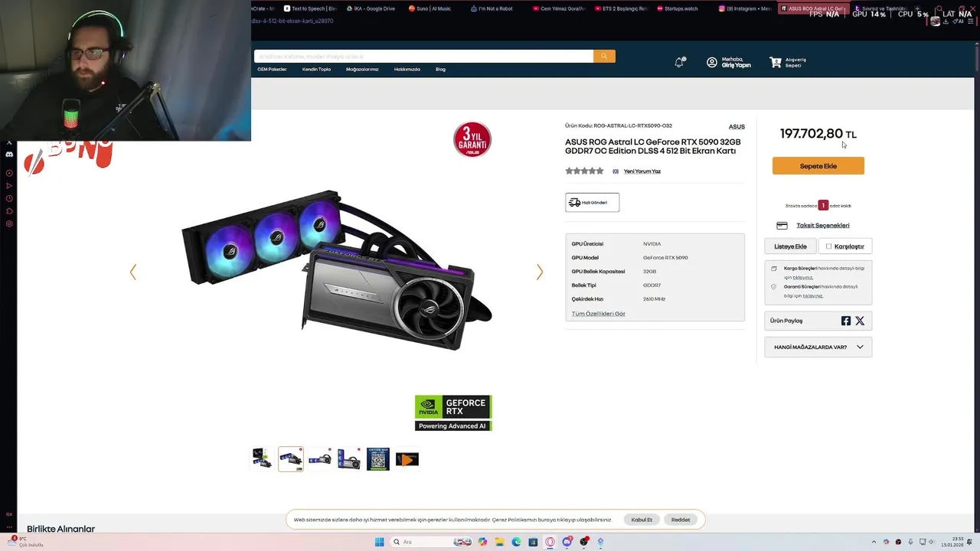The width and height of the screenshot is (980, 551).
Task: Click the orange search magnifier button
Action: pos(604,56)
